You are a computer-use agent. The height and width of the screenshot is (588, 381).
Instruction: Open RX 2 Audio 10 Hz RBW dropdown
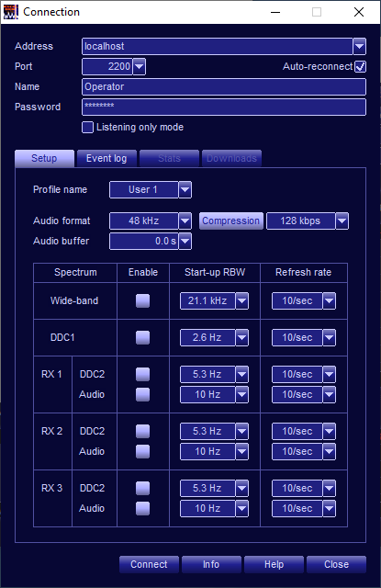pos(242,451)
